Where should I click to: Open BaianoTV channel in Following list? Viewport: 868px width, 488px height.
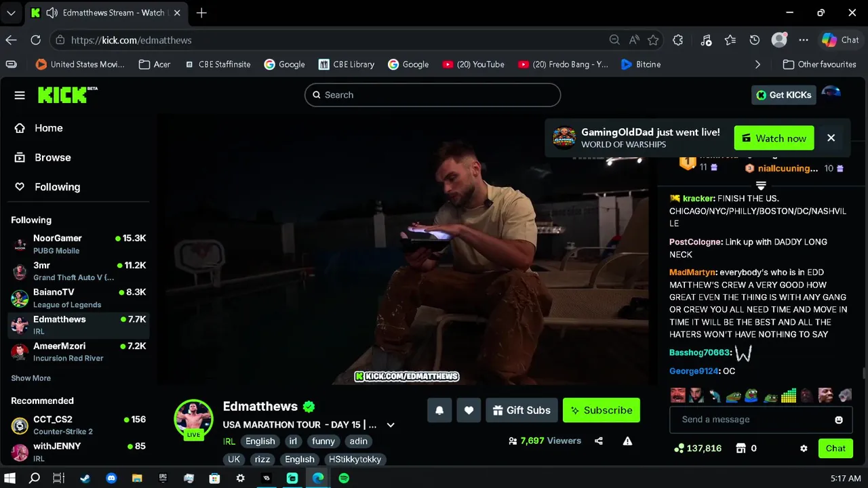tap(79, 298)
